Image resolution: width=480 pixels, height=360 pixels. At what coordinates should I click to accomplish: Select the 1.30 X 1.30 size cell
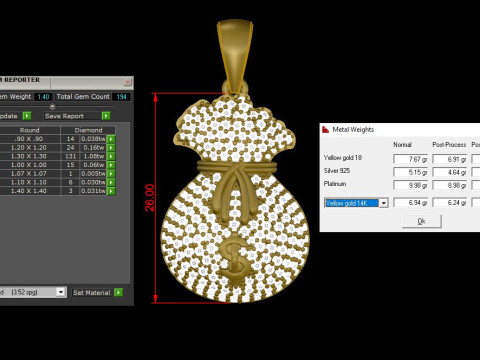[29, 156]
